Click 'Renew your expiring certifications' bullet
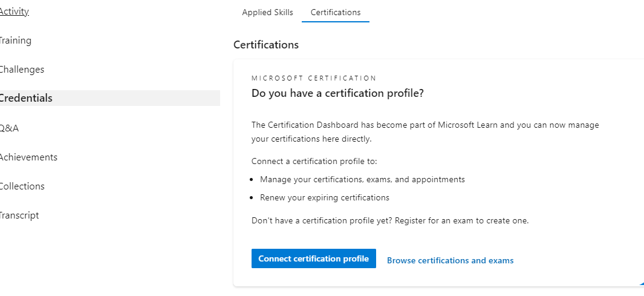Screen dimensions: 644x296 tap(325, 197)
